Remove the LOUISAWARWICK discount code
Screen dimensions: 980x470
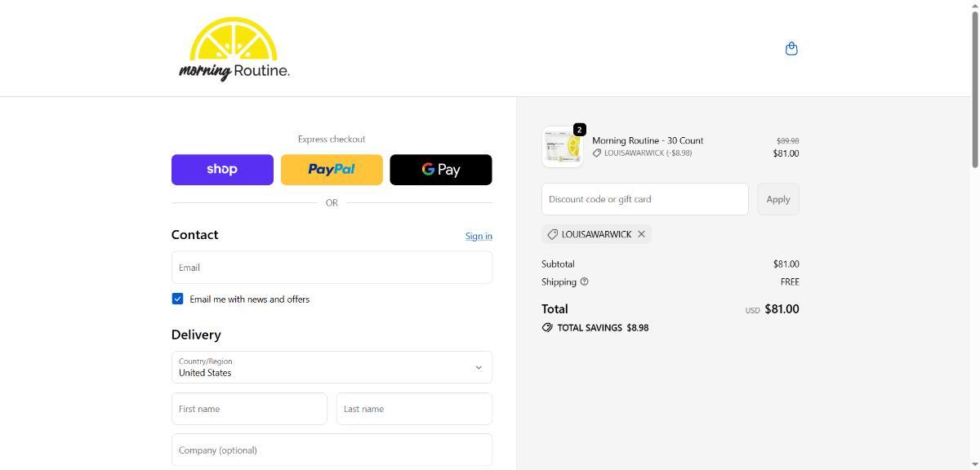point(641,234)
